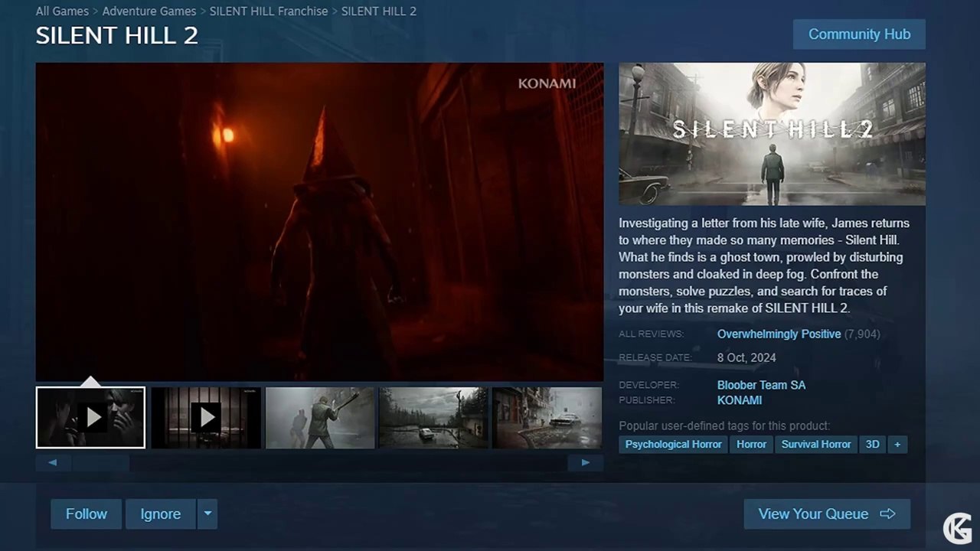Image resolution: width=980 pixels, height=551 pixels.
Task: Ignore this game
Action: point(161,514)
